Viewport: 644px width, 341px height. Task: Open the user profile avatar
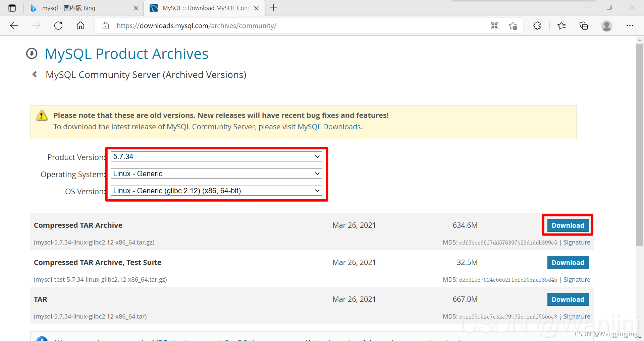click(606, 26)
